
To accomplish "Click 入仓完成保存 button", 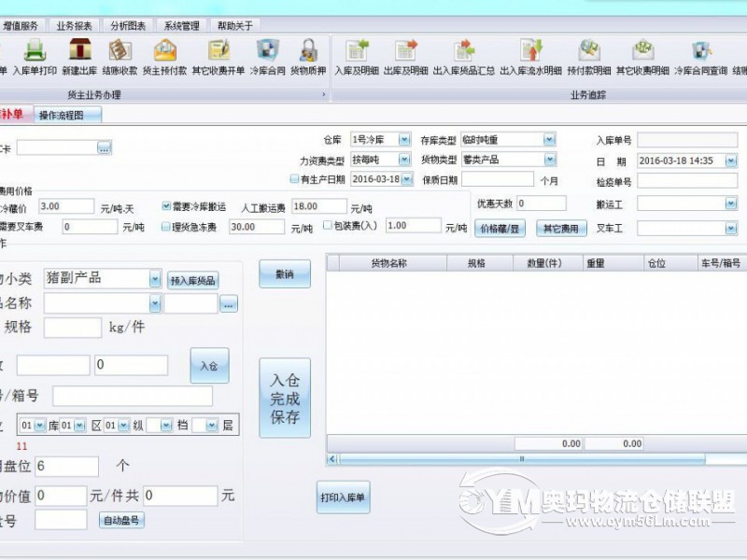I will 285,399.
